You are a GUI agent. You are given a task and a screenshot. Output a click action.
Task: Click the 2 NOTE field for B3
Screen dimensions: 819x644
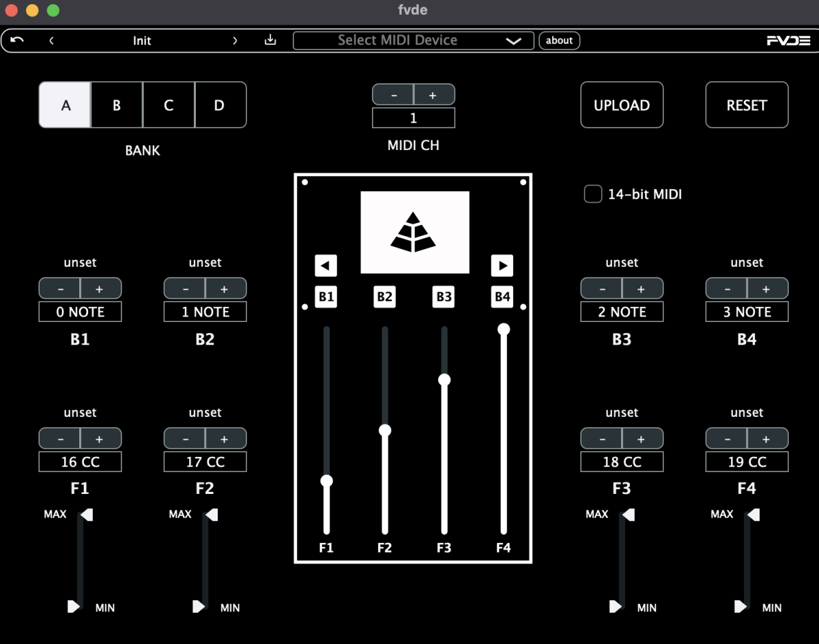622,312
